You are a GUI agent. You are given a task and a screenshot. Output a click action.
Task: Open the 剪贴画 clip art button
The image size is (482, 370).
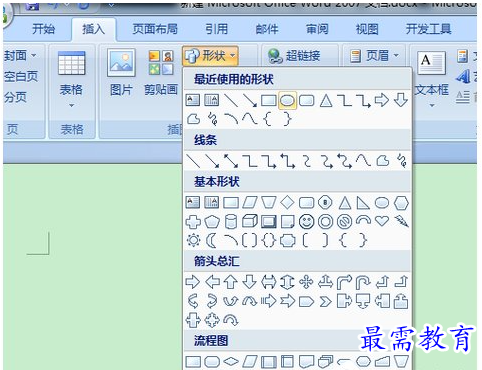161,73
